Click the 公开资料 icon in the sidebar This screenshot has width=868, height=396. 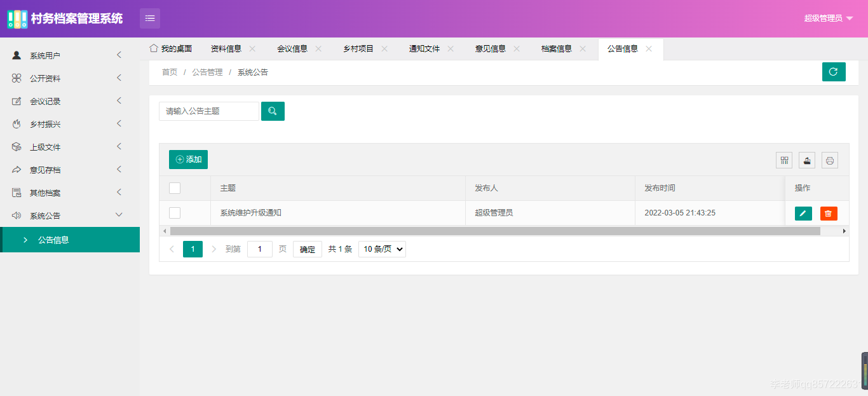point(17,78)
